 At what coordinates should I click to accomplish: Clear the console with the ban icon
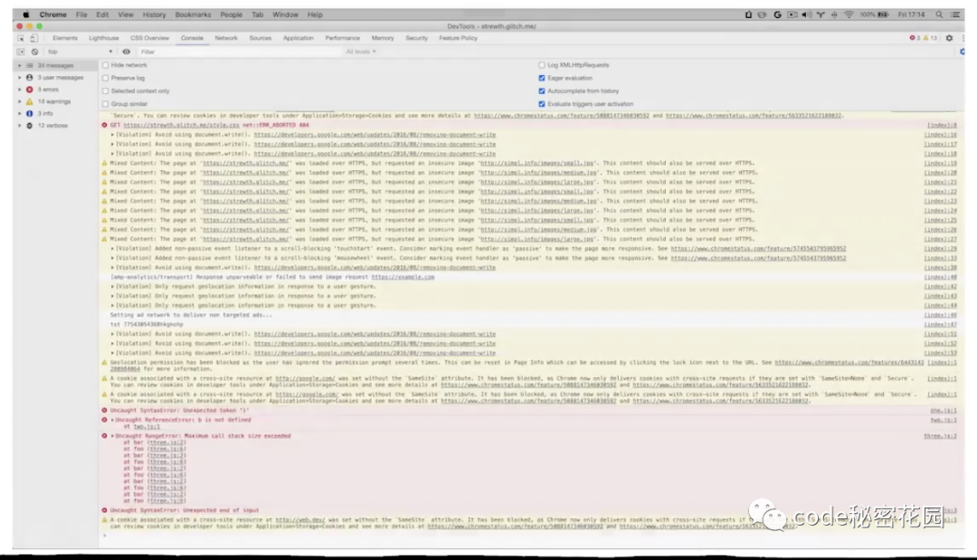(35, 52)
